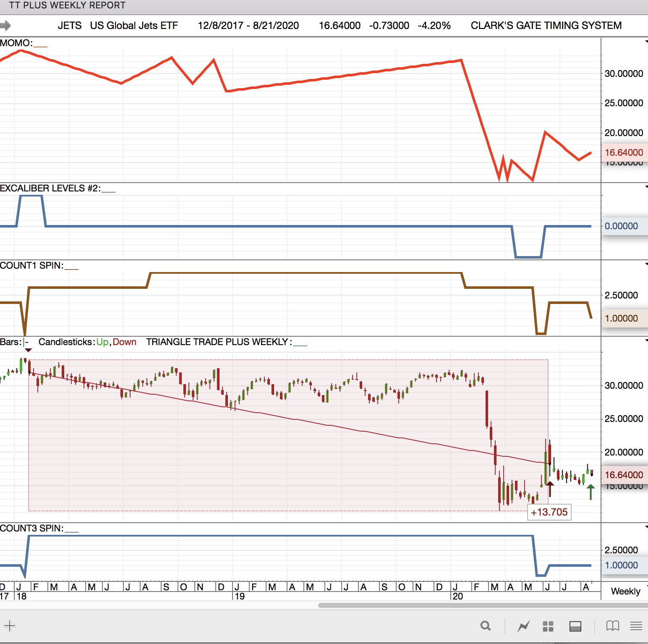
Task: Select the line chart drawing icon
Action: [x=523, y=626]
